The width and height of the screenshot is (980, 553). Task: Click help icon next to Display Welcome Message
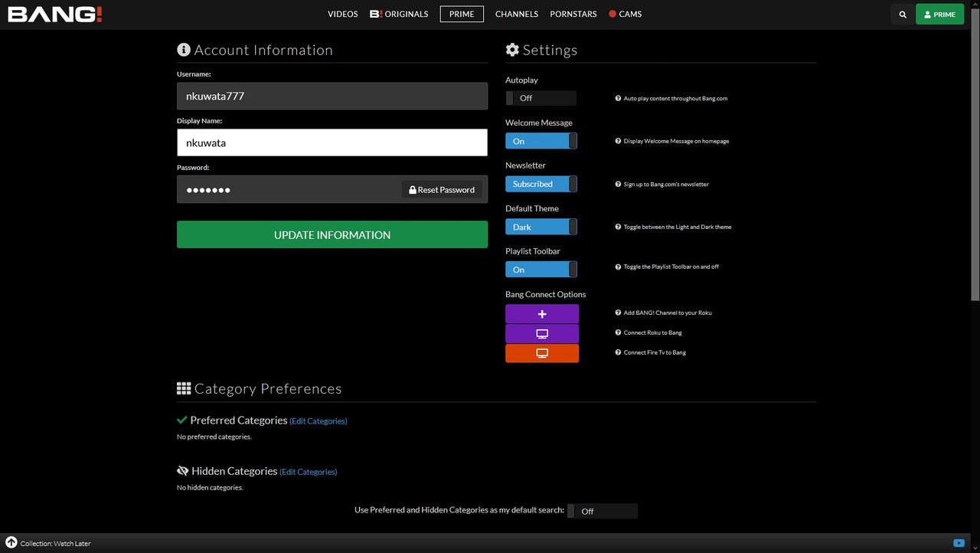[618, 142]
